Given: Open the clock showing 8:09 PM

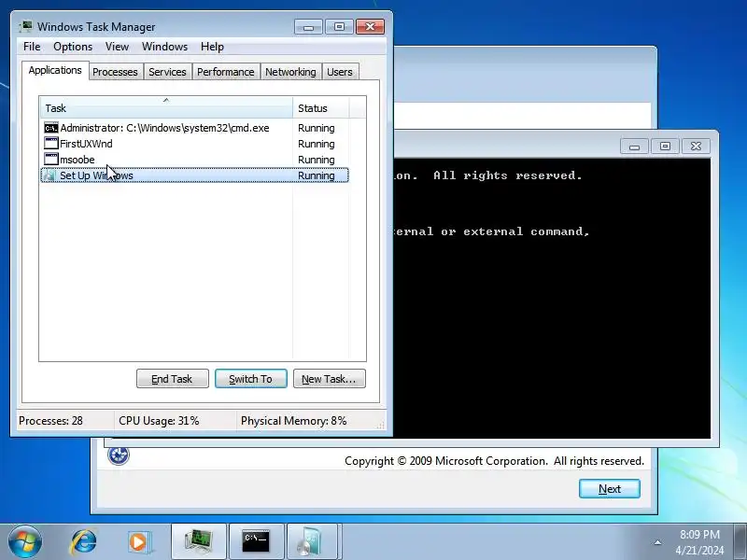Looking at the screenshot, I should point(699,542).
